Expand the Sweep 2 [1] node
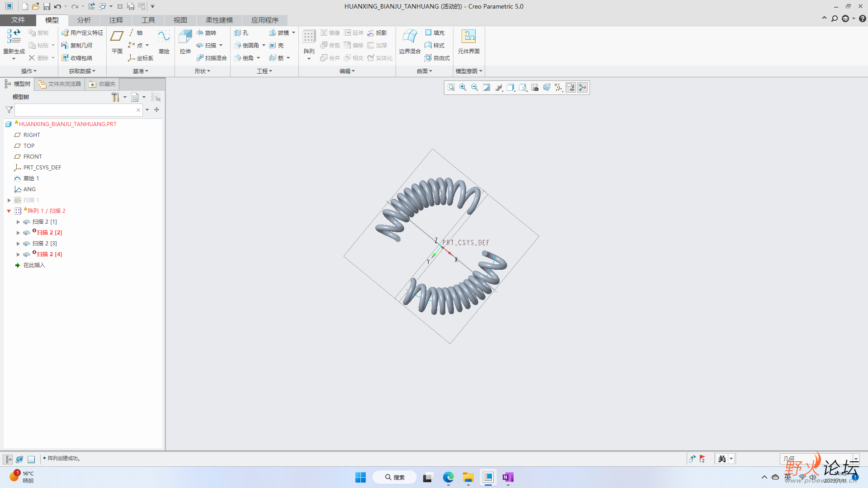The image size is (868, 488). (x=18, y=222)
